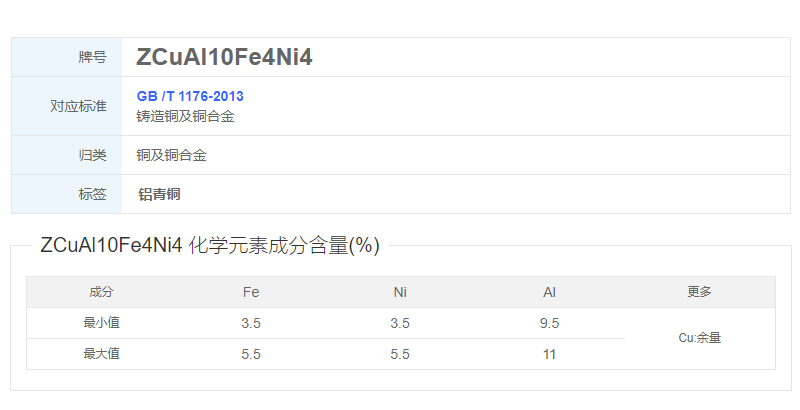Click the ZCuAl10Fe4Ni4 grade title
The width and height of the screenshot is (800, 410).
(224, 58)
